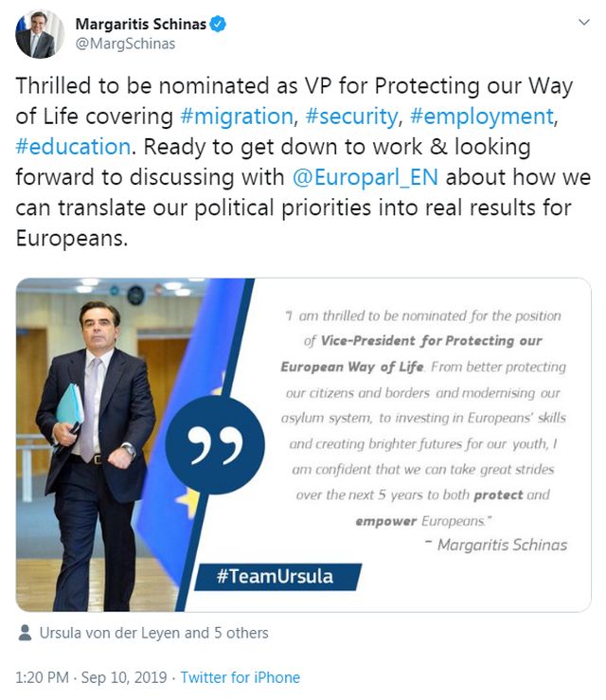Open Margaritis Schinas profile avatar
The image size is (606, 700).
point(40,34)
